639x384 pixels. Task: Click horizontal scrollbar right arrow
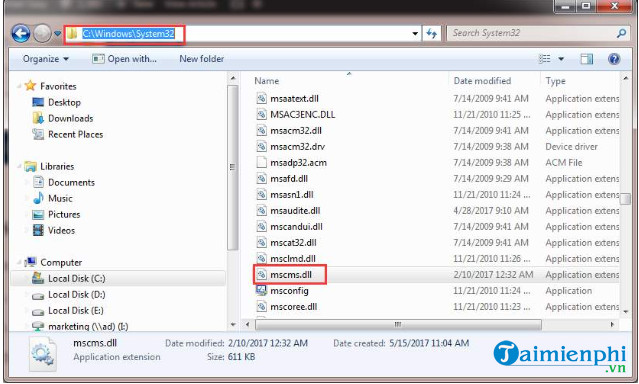point(612,324)
